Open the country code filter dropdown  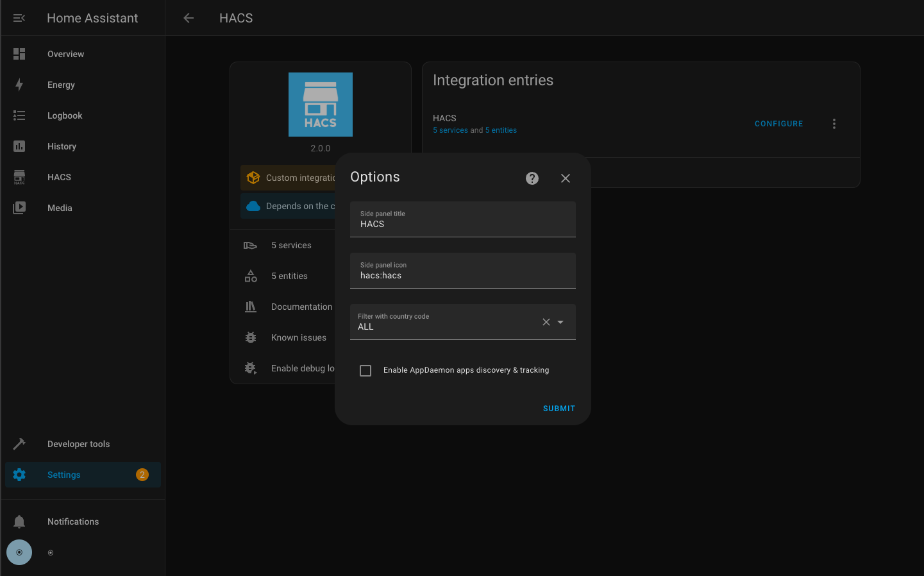[x=560, y=322]
